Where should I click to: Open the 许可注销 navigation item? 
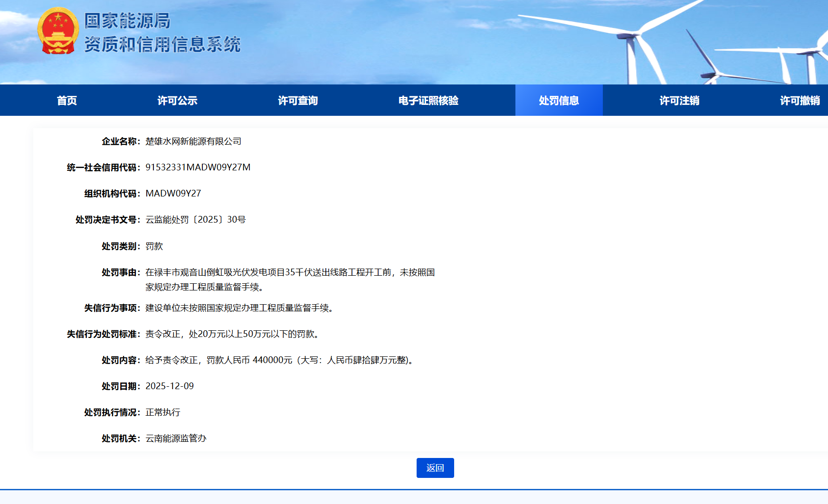679,101
